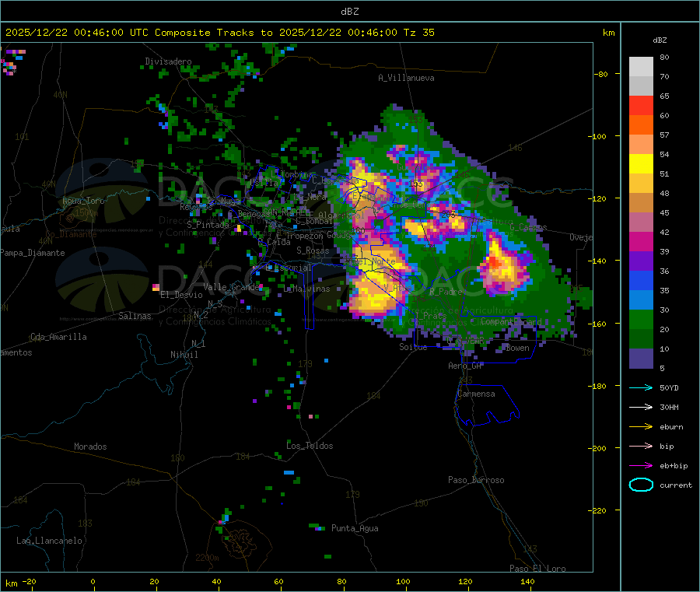Select the 39 dBZ magenta color swatch
Viewport: 700px width, 592px height.
click(x=641, y=241)
